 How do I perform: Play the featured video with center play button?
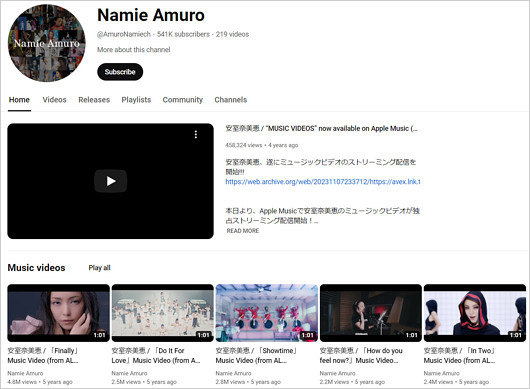coord(111,181)
